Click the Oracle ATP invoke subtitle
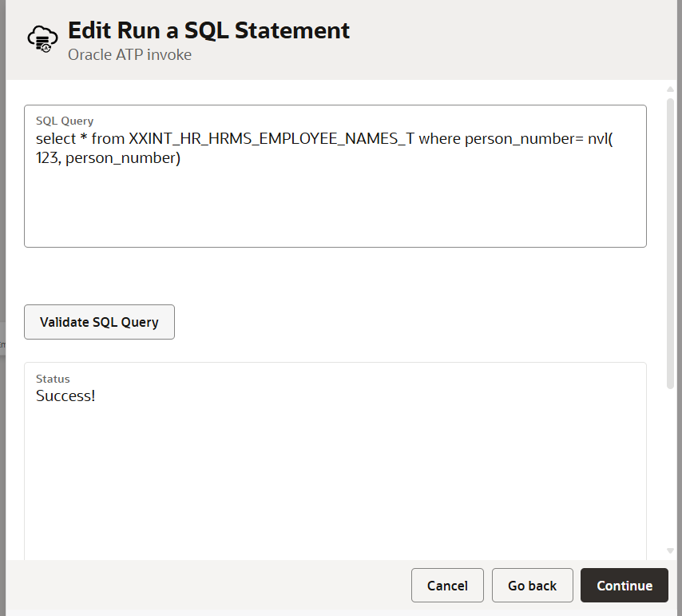Viewport: 682px width, 616px height. click(129, 55)
